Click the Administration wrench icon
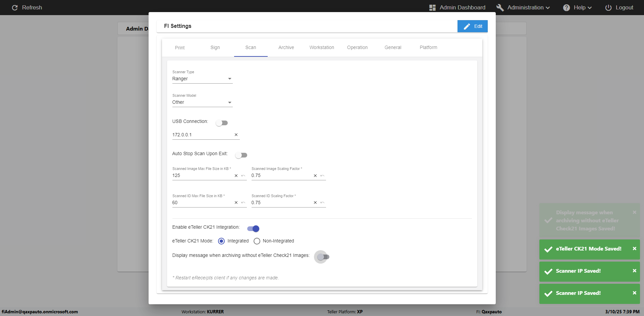This screenshot has height=316, width=644. point(500,7)
